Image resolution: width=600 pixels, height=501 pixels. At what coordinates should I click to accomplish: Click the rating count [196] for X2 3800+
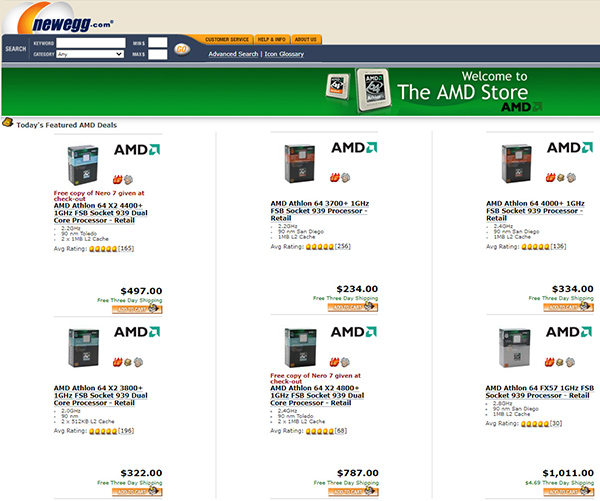(x=126, y=431)
